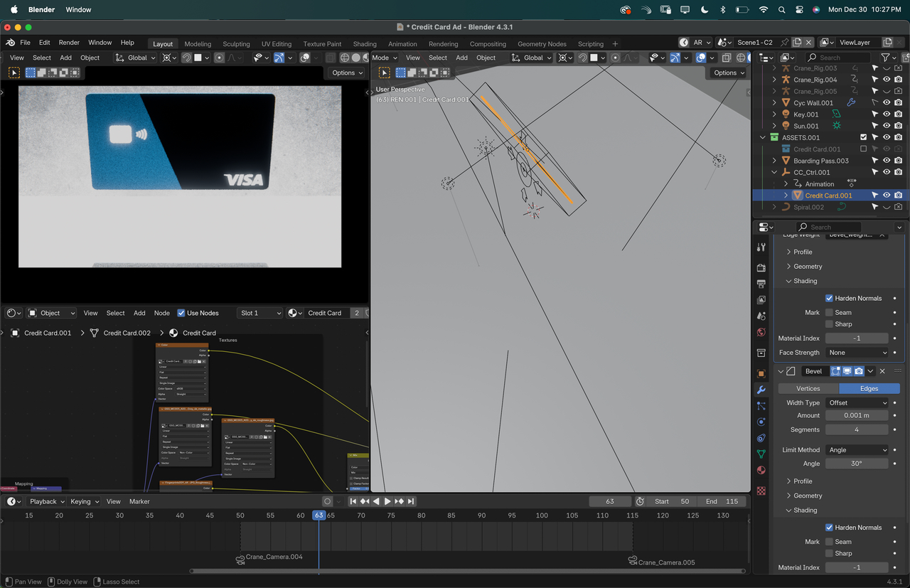Open the Width Type Offset dropdown
This screenshot has width=910, height=588.
[x=857, y=402]
